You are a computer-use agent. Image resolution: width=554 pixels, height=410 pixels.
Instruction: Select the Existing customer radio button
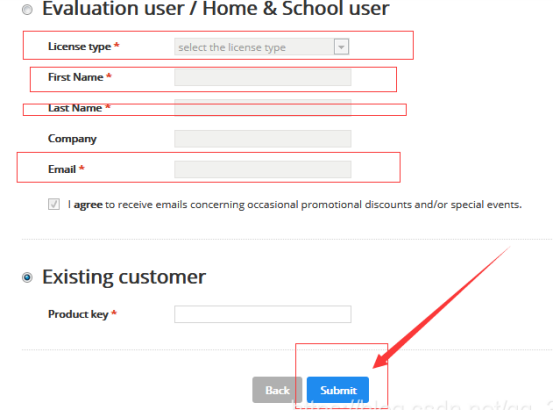click(x=27, y=277)
